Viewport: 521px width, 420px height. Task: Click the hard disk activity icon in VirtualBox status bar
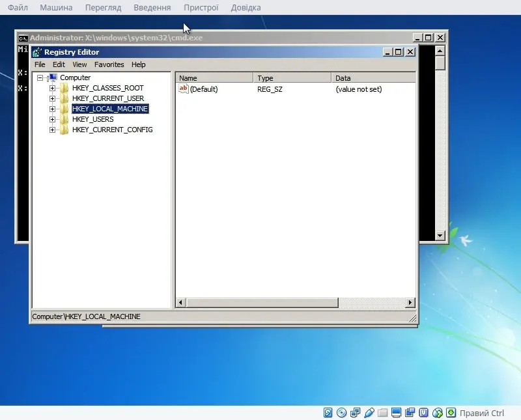point(328,413)
